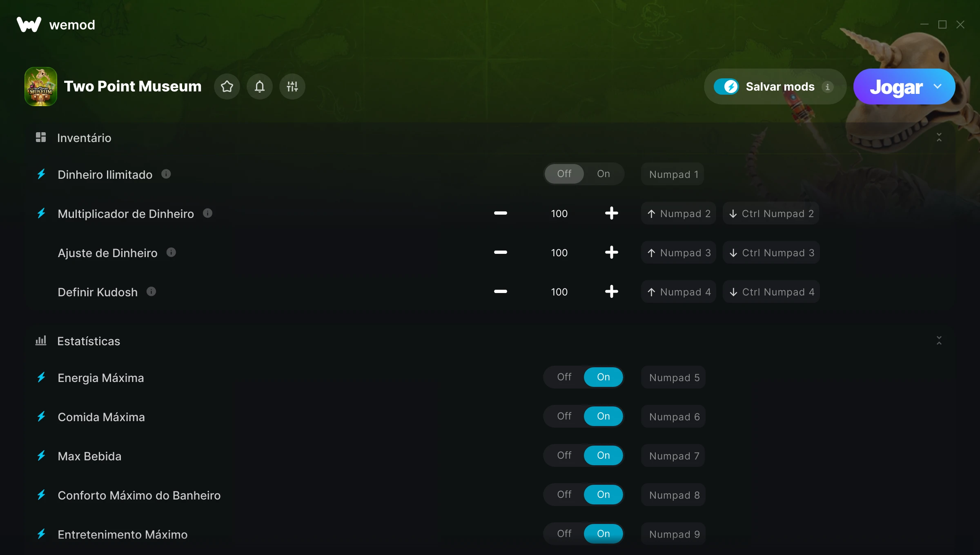Click the Salvar mods info icon
This screenshot has height=555, width=980.
point(827,87)
